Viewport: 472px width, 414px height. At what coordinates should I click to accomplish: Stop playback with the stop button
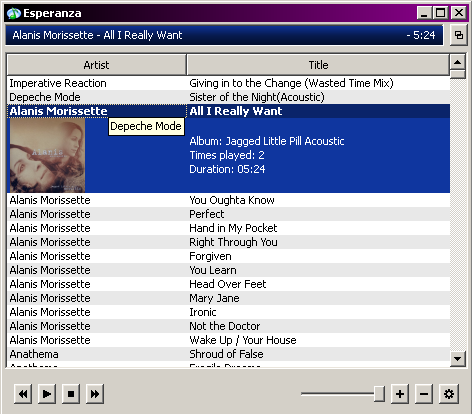(x=71, y=394)
